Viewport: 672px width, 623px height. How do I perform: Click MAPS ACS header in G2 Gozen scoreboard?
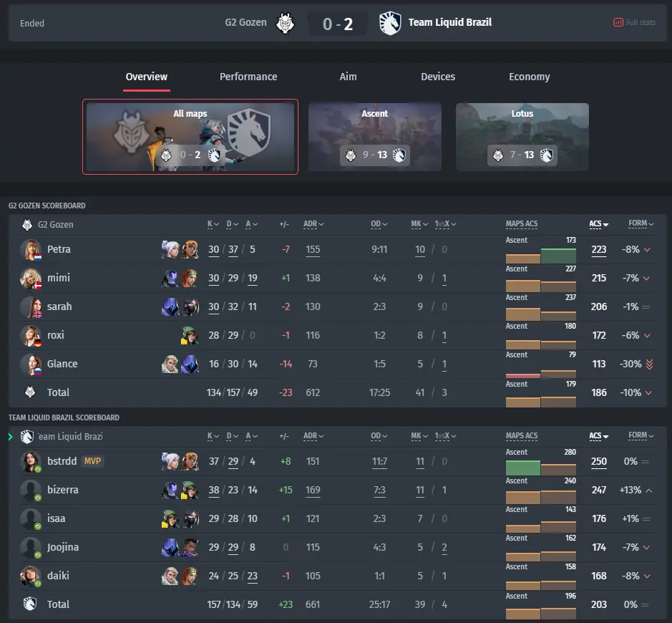point(522,224)
